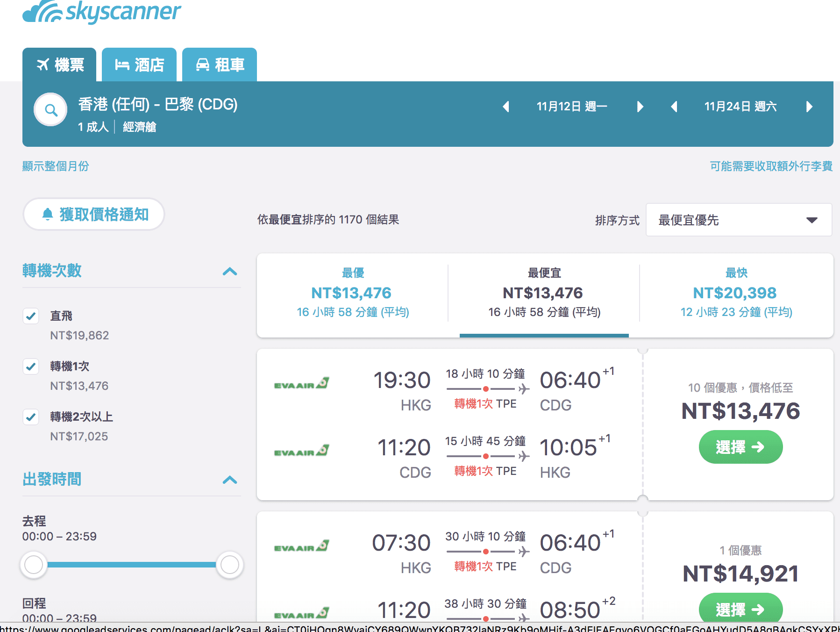Click the 經濟艙 cabin class text

click(139, 127)
